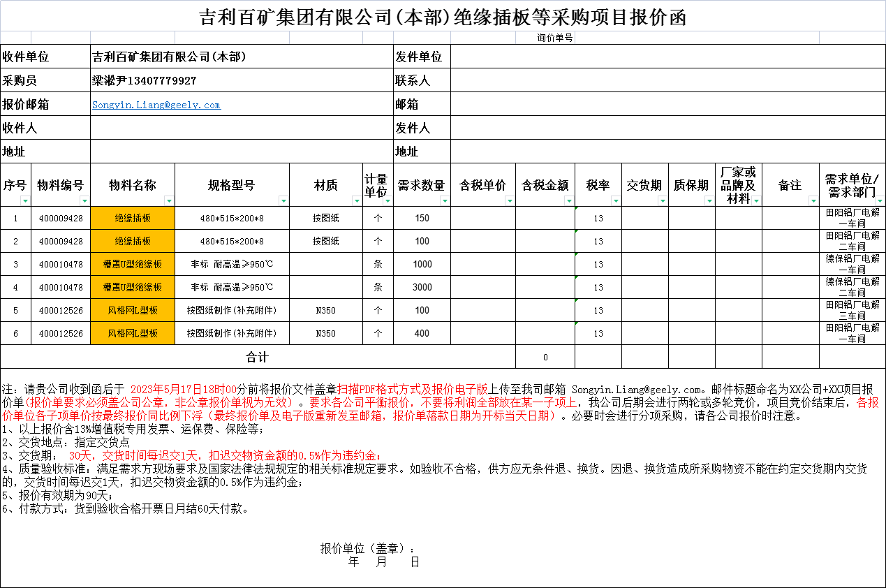Select the purchaser cell 梁淞尹13407779927
This screenshot has height=588, width=886.
click(x=242, y=80)
